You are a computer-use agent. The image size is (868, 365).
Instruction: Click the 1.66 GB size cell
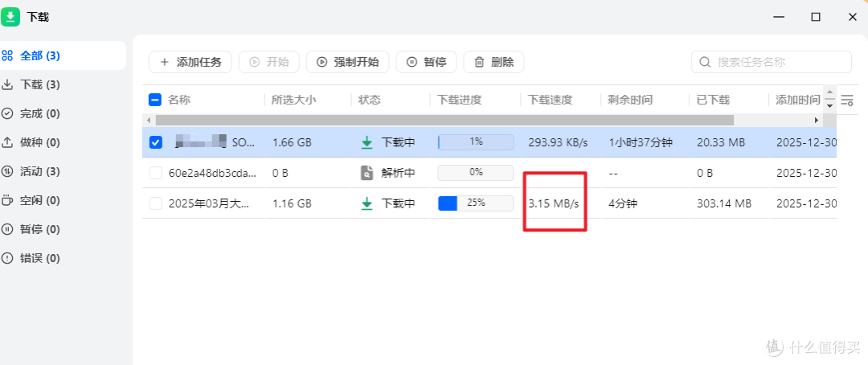[x=293, y=143]
